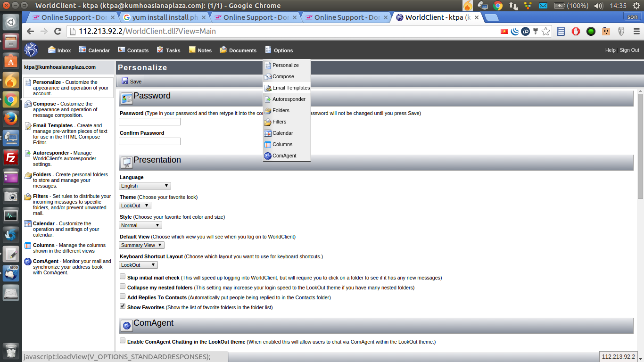Screen dimensions: 644x362
Task: Click the Save floppy disk icon
Action: coord(125,81)
